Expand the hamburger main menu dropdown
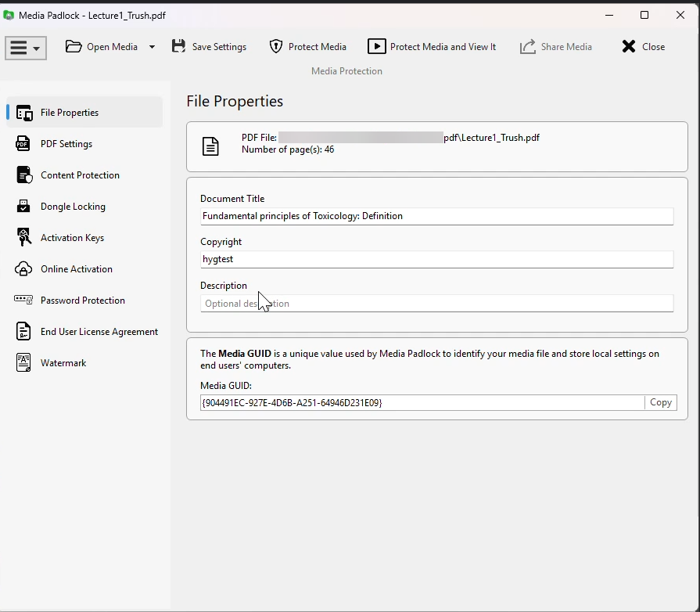 pyautogui.click(x=26, y=48)
